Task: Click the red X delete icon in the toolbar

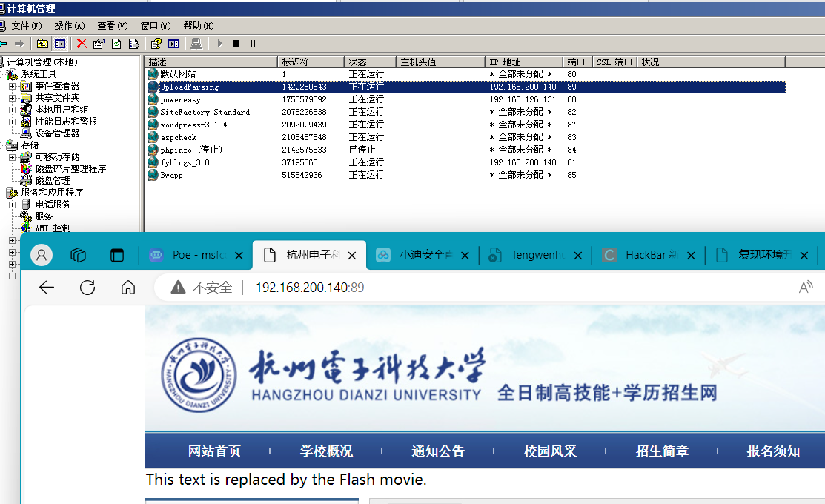Action: click(x=82, y=44)
